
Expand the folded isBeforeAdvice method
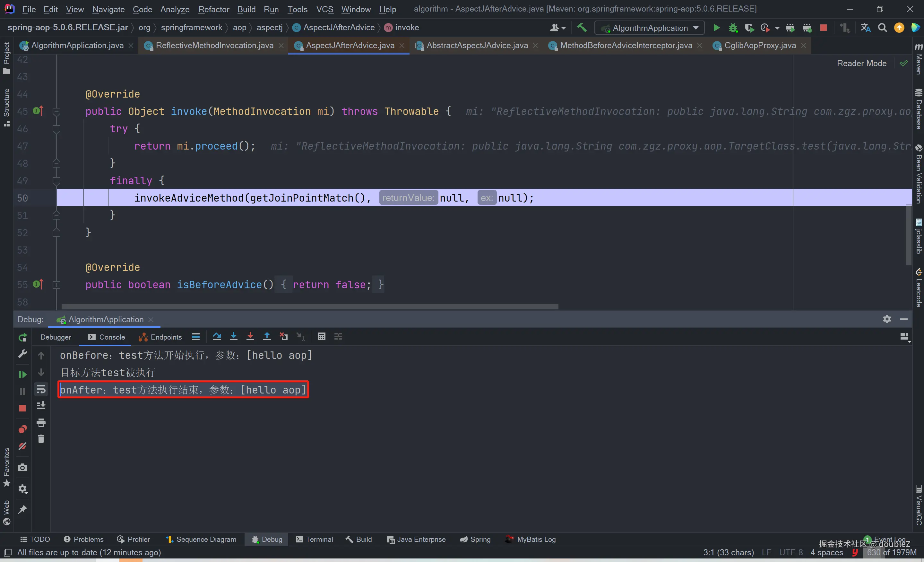click(x=56, y=285)
